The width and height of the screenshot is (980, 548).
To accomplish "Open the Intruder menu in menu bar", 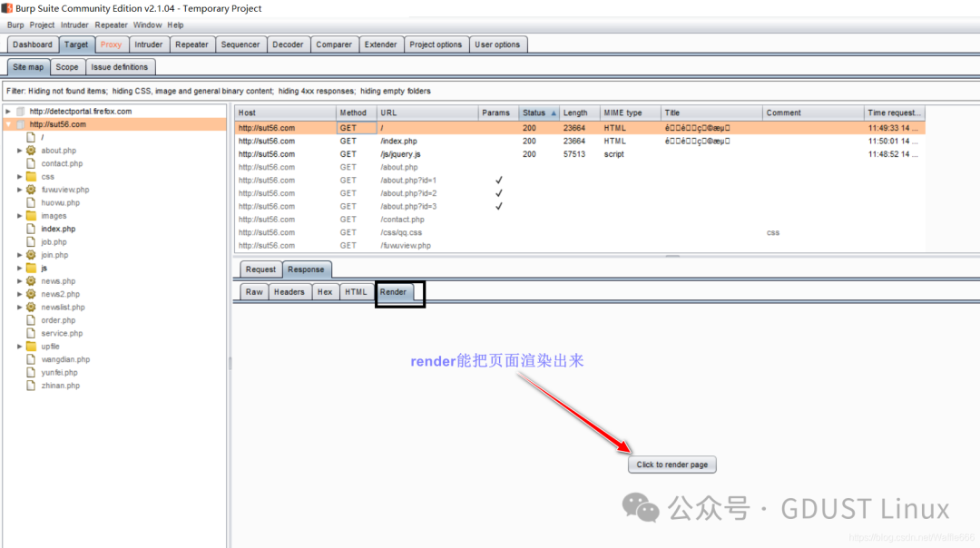I will [74, 25].
